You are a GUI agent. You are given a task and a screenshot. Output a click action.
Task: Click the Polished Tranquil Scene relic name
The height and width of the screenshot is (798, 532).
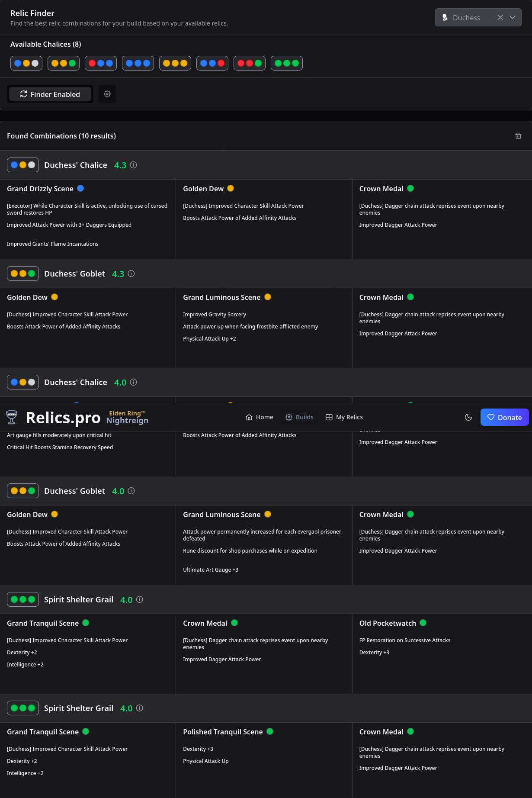[223, 732]
